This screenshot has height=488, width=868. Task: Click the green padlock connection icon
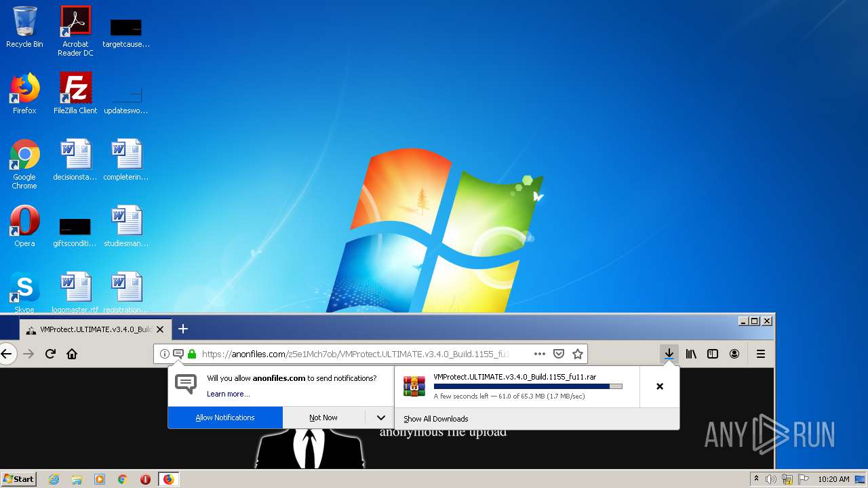(x=192, y=354)
